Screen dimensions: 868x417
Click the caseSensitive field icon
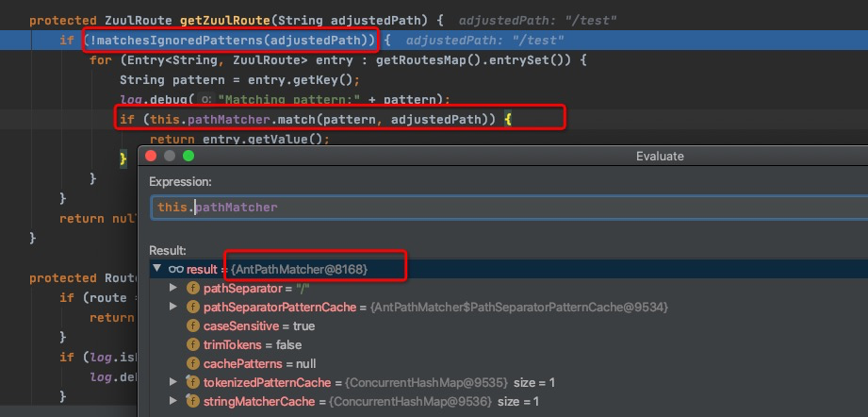(x=193, y=326)
